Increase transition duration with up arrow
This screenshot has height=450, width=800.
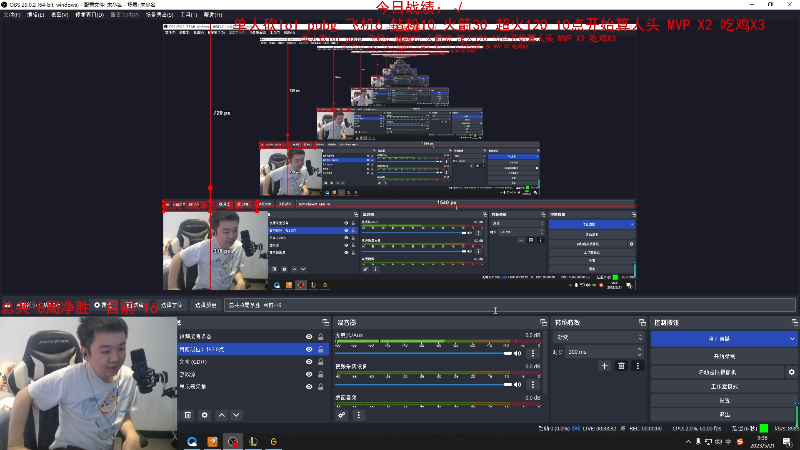pos(640,349)
